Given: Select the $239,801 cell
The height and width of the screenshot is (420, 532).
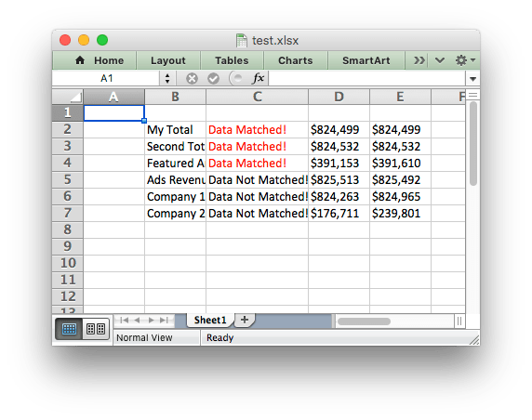Looking at the screenshot, I should [400, 213].
